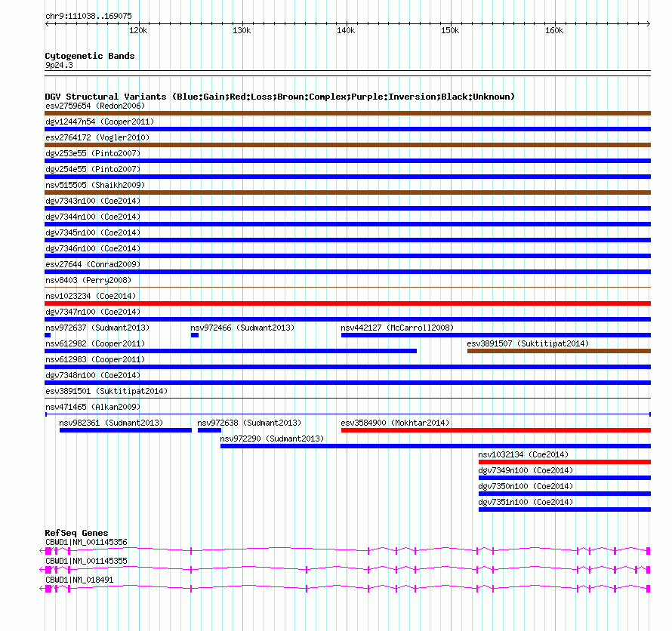This screenshot has width=672, height=631.
Task: Click the nsv612983 (Cooper2011) label
Action: click(95, 359)
